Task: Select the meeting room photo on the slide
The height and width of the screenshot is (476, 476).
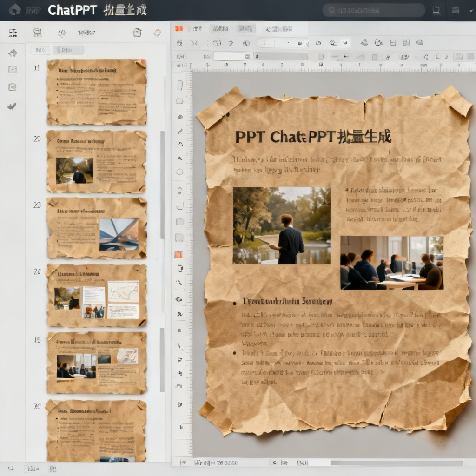Action: tap(392, 263)
